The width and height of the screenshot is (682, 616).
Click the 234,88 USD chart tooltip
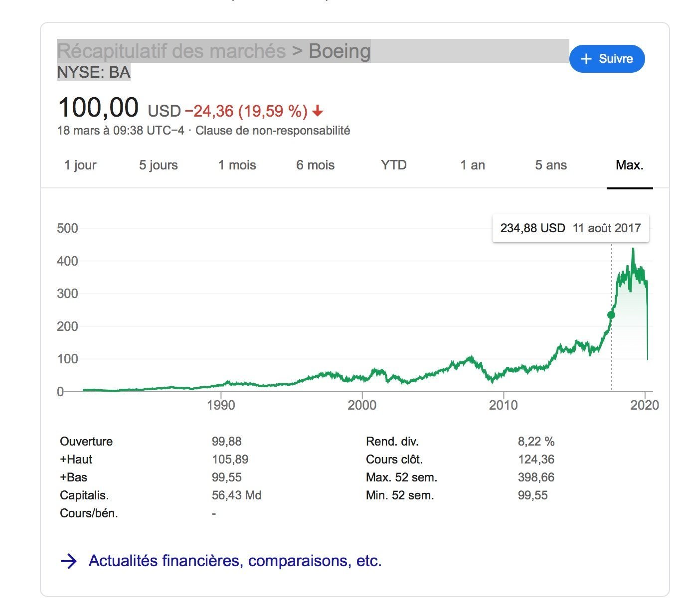(x=570, y=228)
